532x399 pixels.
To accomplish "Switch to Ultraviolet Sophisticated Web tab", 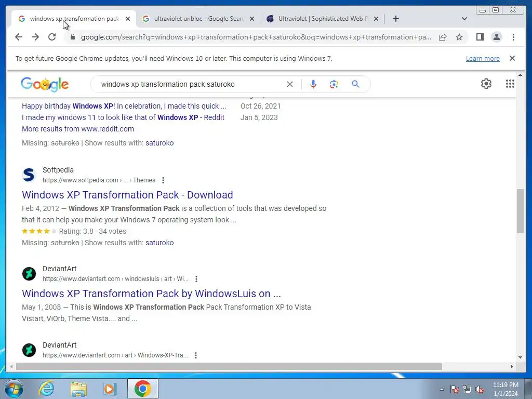I will (323, 19).
